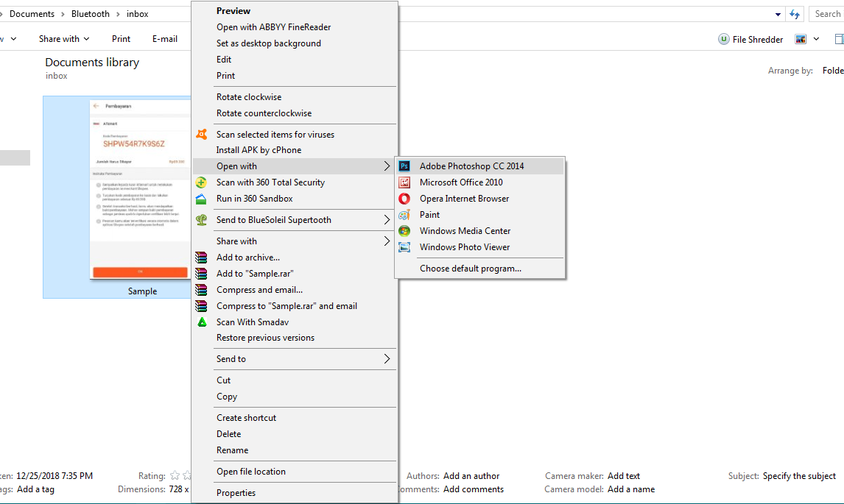
Task: Click the Windows Photo Viewer icon
Action: point(404,247)
